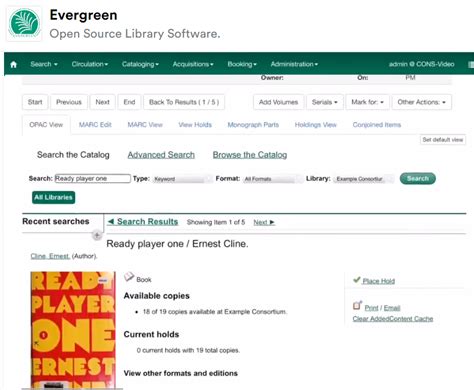Open the Browse the Catalog link
474x390 pixels.
tap(250, 155)
